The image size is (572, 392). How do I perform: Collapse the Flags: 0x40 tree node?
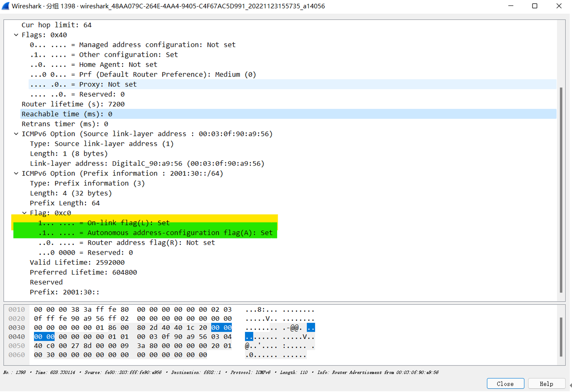click(x=16, y=35)
